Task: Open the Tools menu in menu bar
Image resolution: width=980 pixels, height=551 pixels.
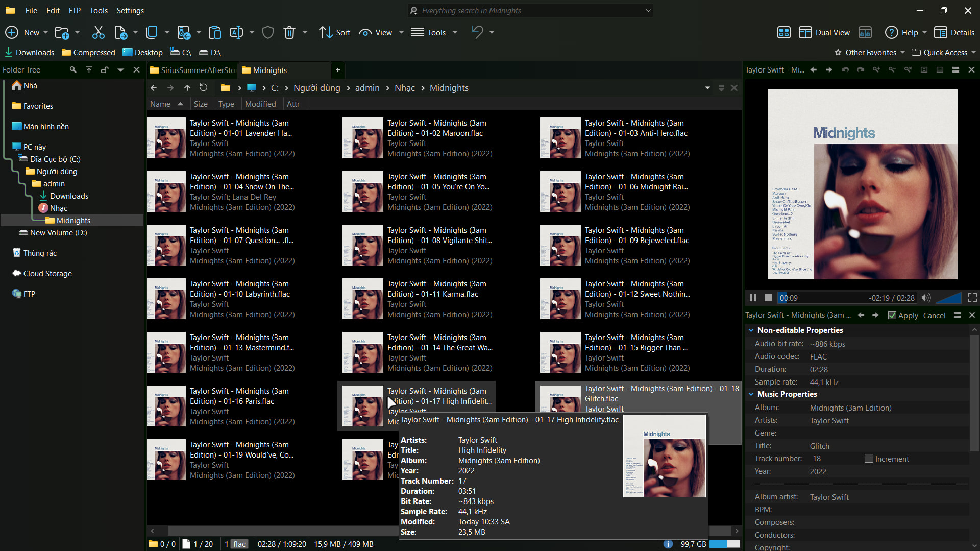Action: point(99,10)
